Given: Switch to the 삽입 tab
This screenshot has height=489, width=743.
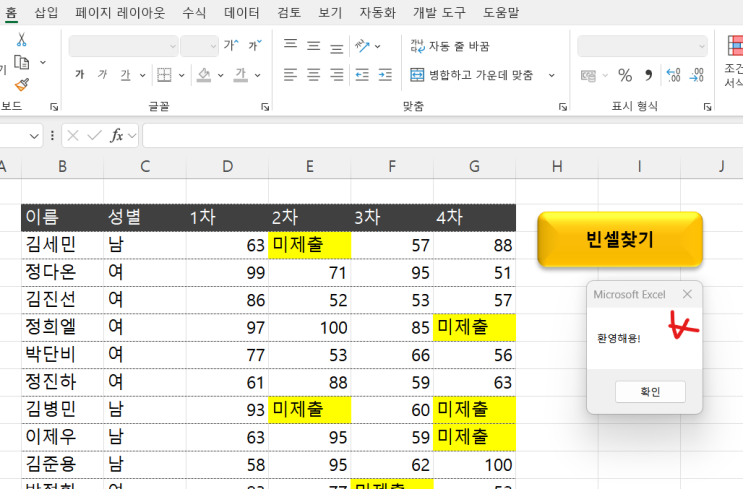Looking at the screenshot, I should [46, 12].
